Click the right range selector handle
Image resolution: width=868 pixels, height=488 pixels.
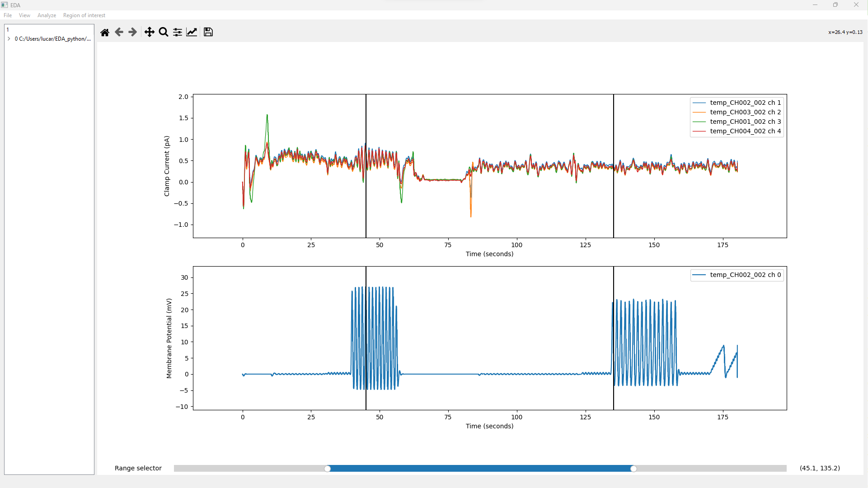coord(633,469)
